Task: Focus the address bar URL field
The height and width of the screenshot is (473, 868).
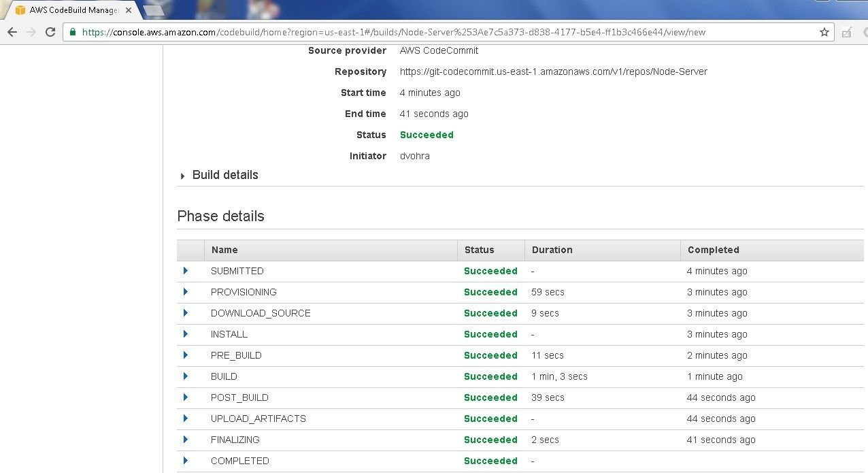Action: (448, 32)
